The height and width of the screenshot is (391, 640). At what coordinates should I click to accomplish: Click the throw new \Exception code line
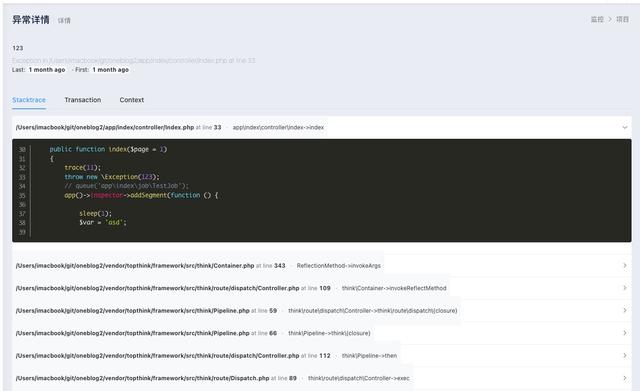(112, 177)
